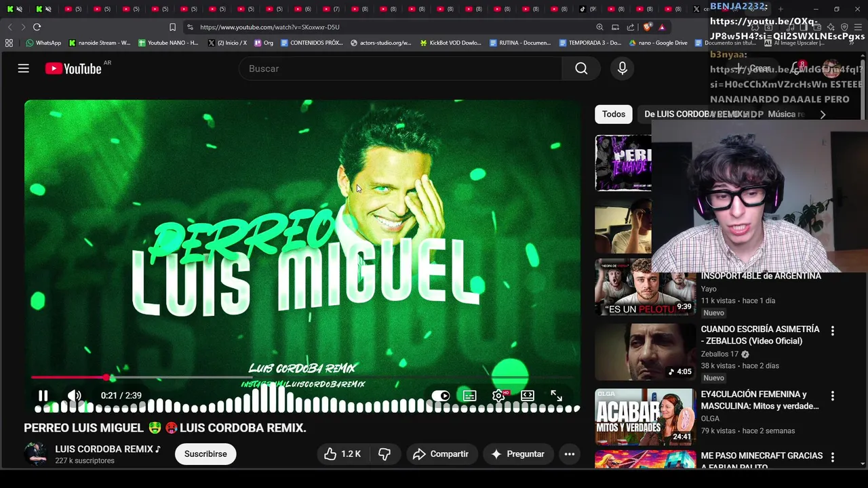This screenshot has width=868, height=488.
Task: Toggle subtitles in the player
Action: [469, 396]
